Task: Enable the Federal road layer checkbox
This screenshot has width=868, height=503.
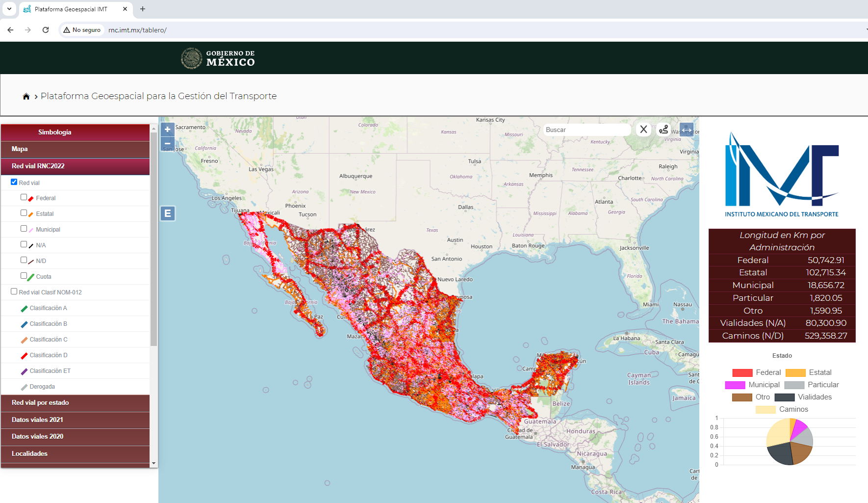Action: [24, 197]
